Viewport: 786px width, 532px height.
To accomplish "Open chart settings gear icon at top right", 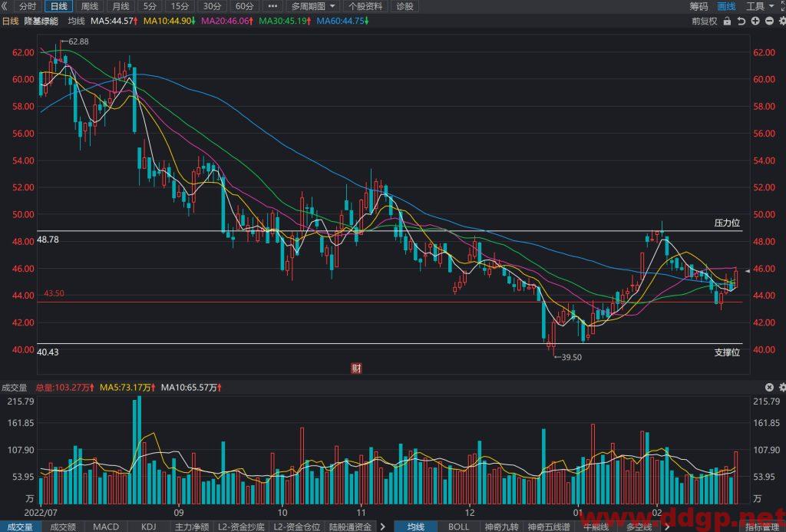I will point(782,21).
